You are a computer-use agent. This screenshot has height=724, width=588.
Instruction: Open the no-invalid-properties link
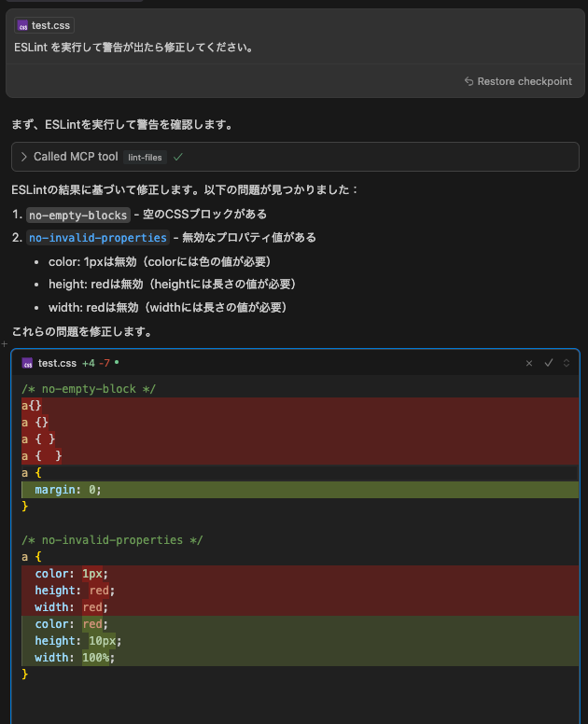click(97, 238)
